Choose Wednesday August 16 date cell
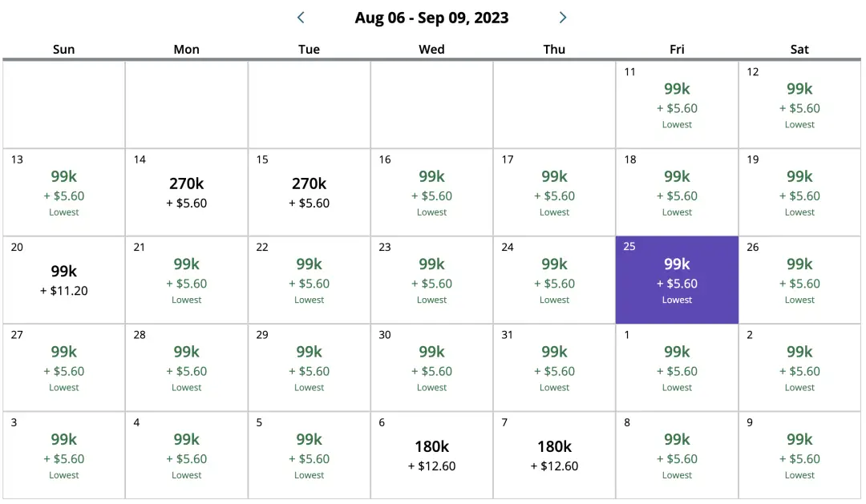 (431, 192)
